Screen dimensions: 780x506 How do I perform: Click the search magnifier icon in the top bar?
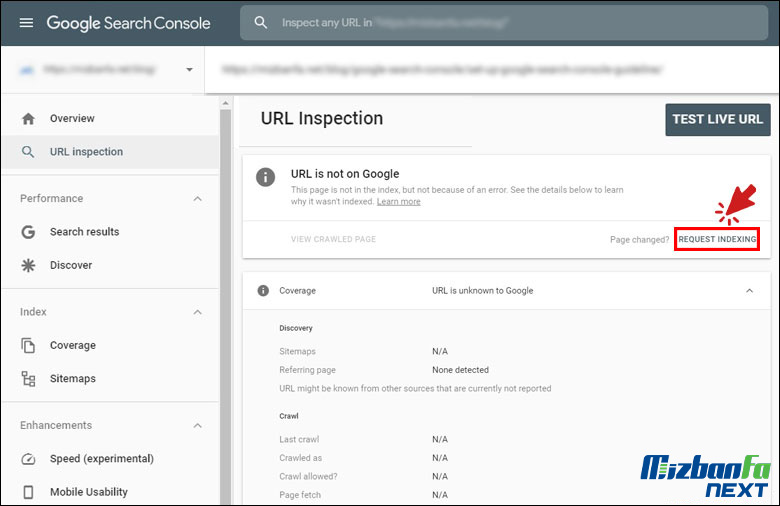pos(261,22)
